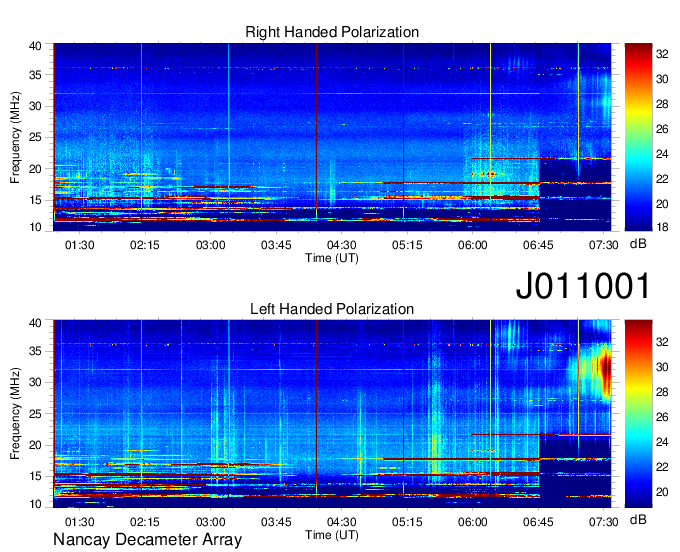Click the "dB" unit under the left-handed colorbar
This screenshot has width=680, height=552.
pyautogui.click(x=638, y=520)
